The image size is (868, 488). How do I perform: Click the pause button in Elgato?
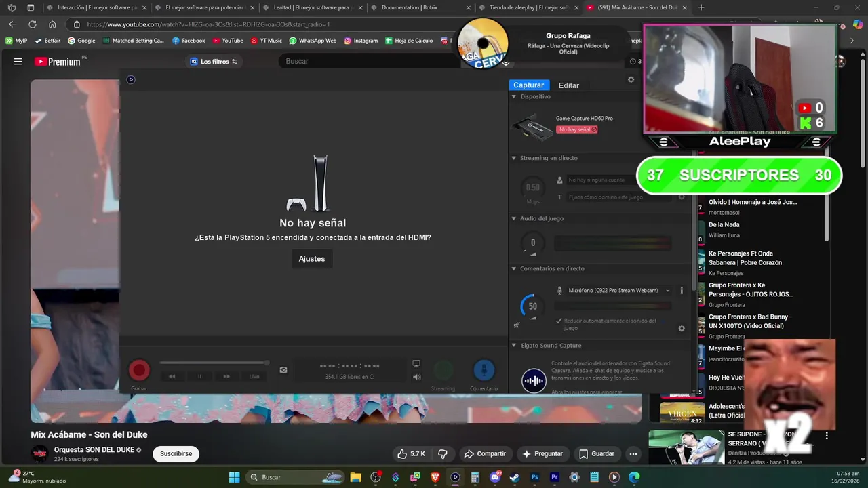coord(199,376)
